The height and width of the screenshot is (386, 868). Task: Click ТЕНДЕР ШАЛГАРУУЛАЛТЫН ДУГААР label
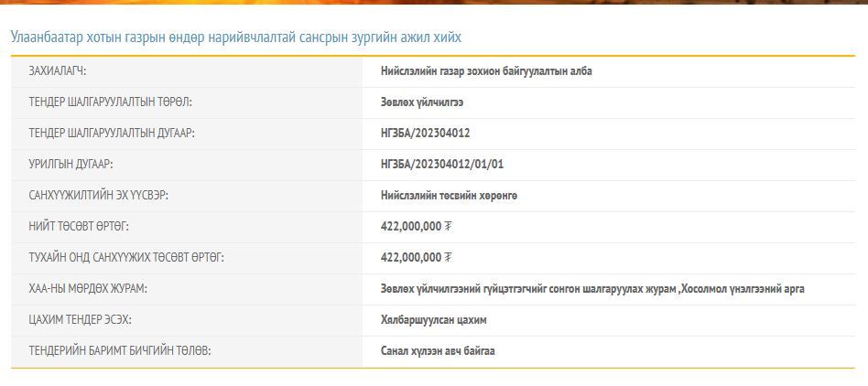click(112, 134)
